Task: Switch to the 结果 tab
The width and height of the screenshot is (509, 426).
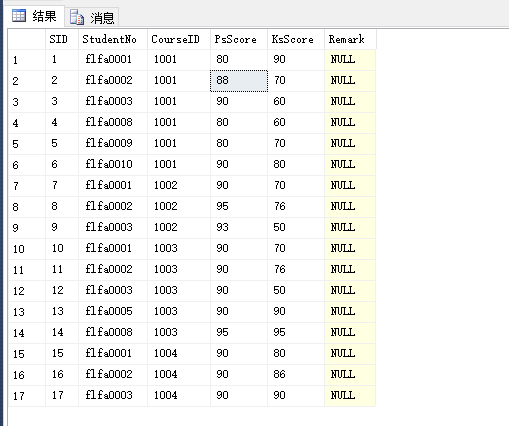Action: pos(34,16)
